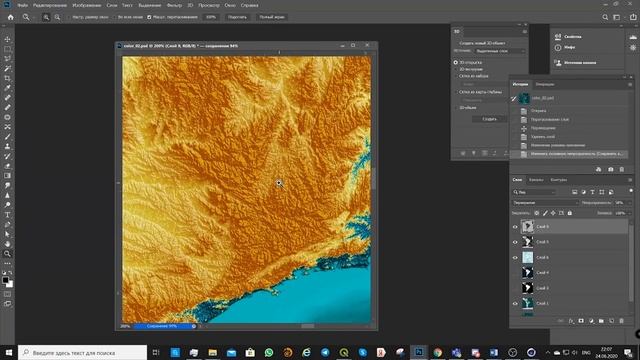The width and height of the screenshot is (640, 360).
Task: Lock all icon in Layers lock row
Action: tap(570, 213)
